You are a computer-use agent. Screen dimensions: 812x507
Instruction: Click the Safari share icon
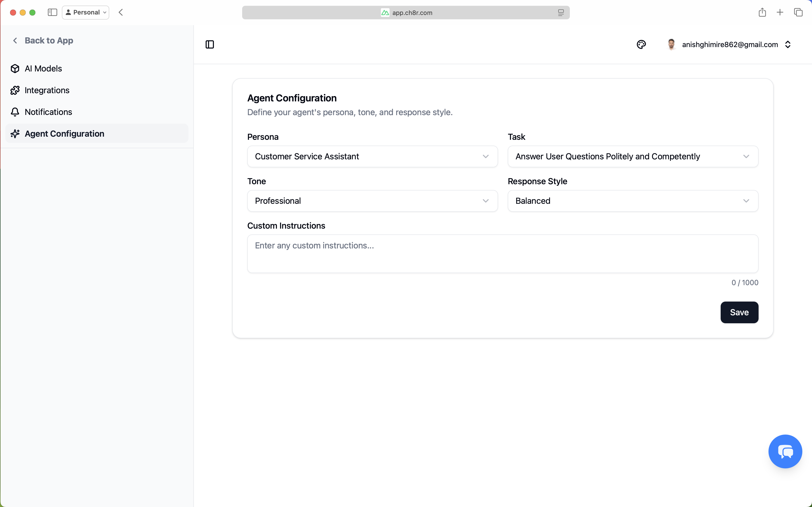pyautogui.click(x=762, y=12)
